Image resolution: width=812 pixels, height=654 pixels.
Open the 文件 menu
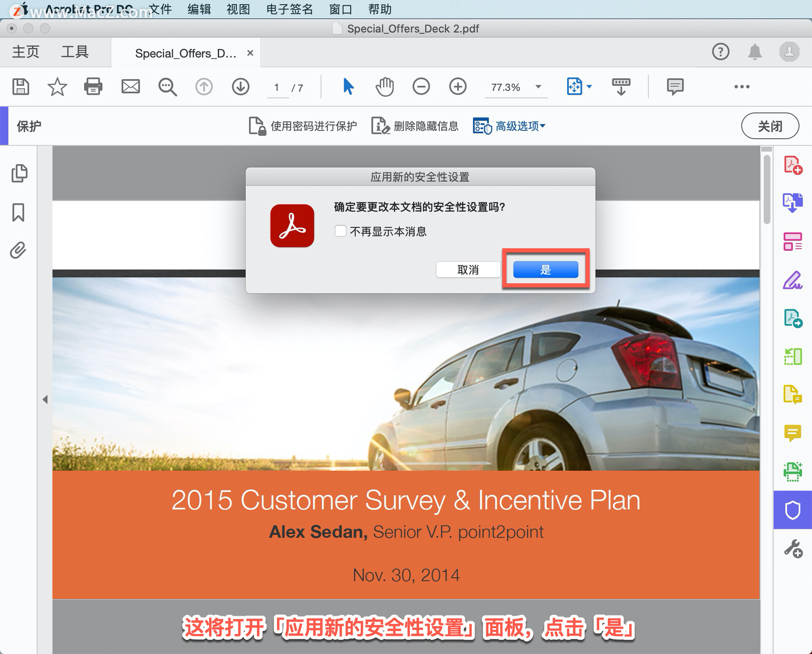pyautogui.click(x=160, y=9)
